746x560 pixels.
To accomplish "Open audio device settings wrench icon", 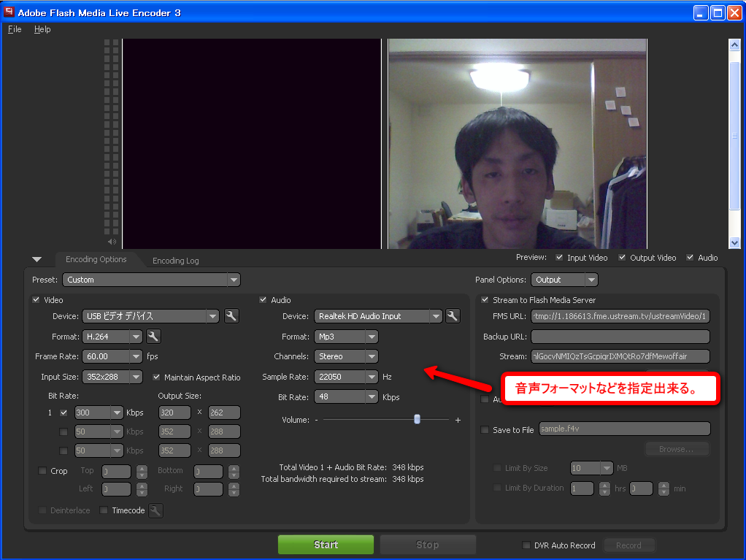I will [x=451, y=316].
